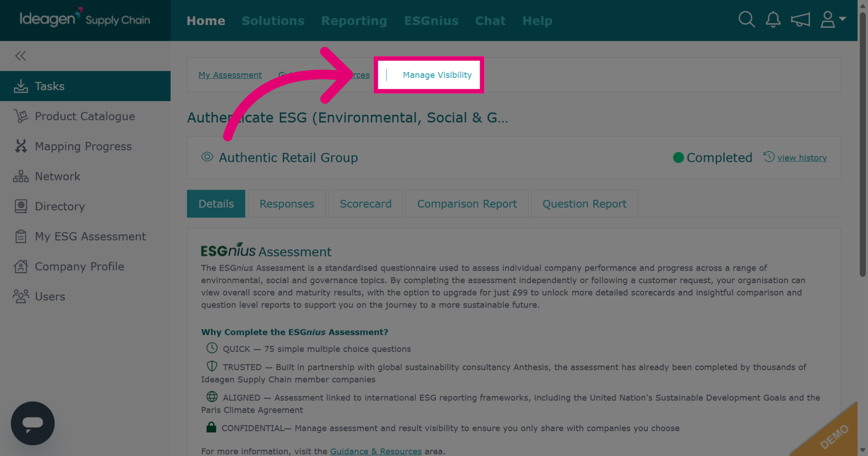The height and width of the screenshot is (456, 868).
Task: Click Guidance & Resources link in text
Action: pyautogui.click(x=376, y=451)
